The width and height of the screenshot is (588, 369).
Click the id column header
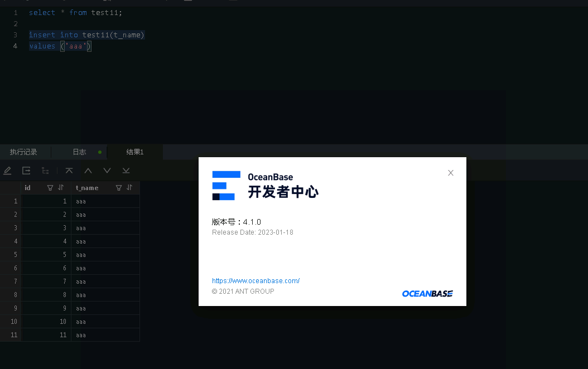tap(27, 188)
